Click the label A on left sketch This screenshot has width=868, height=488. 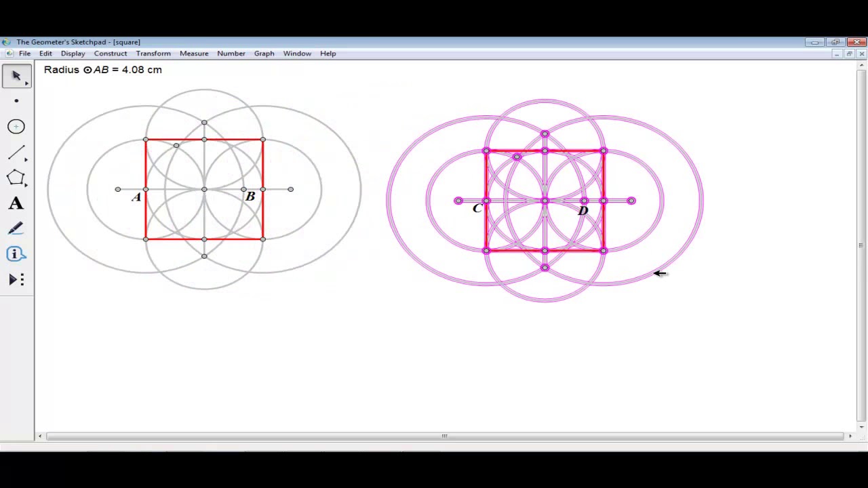(136, 197)
